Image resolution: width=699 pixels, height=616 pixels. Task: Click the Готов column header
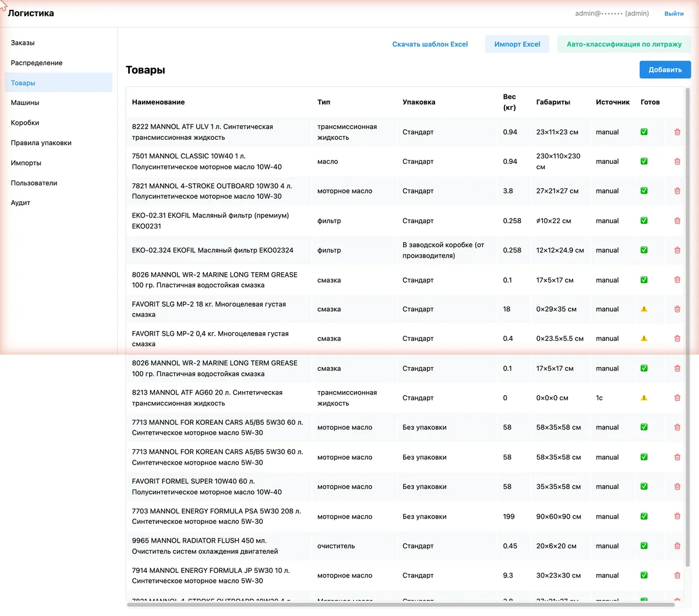click(650, 102)
